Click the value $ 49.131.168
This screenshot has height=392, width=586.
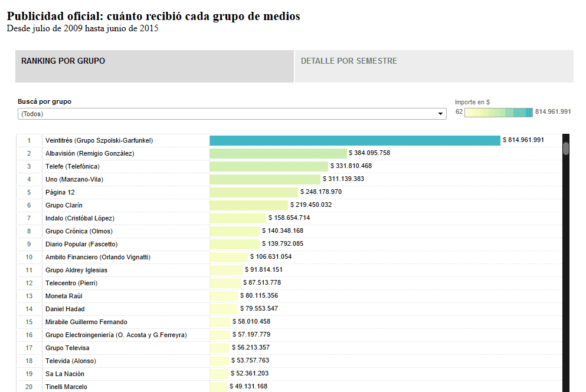[248, 387]
